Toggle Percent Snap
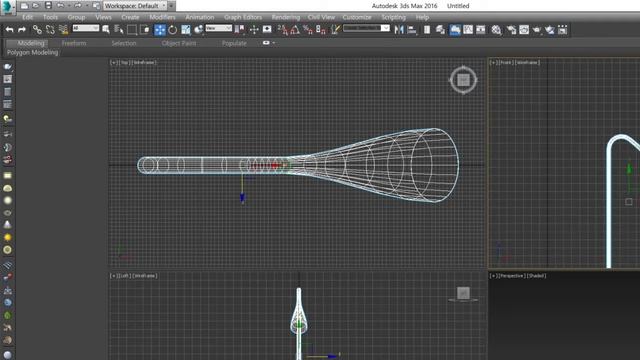This screenshot has width=640, height=360. point(308,29)
